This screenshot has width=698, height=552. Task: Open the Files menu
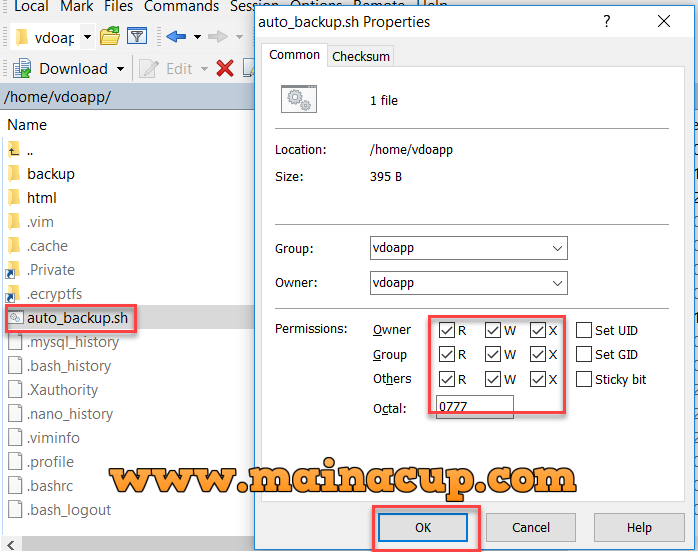118,6
